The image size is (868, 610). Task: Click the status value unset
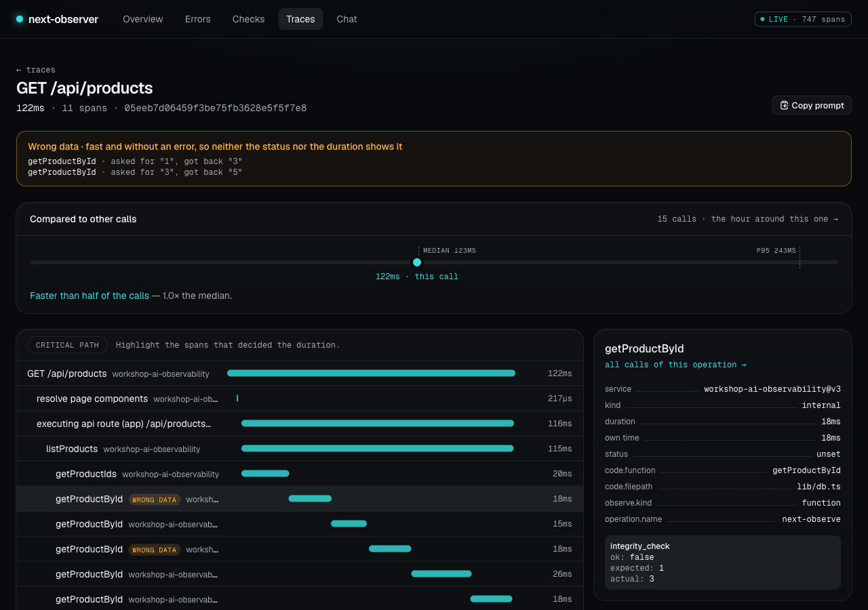point(829,454)
